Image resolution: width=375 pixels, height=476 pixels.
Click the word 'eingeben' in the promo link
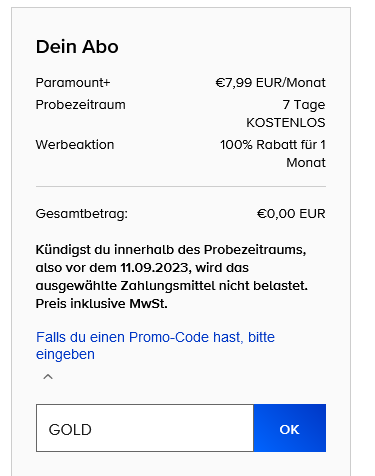[65, 354]
